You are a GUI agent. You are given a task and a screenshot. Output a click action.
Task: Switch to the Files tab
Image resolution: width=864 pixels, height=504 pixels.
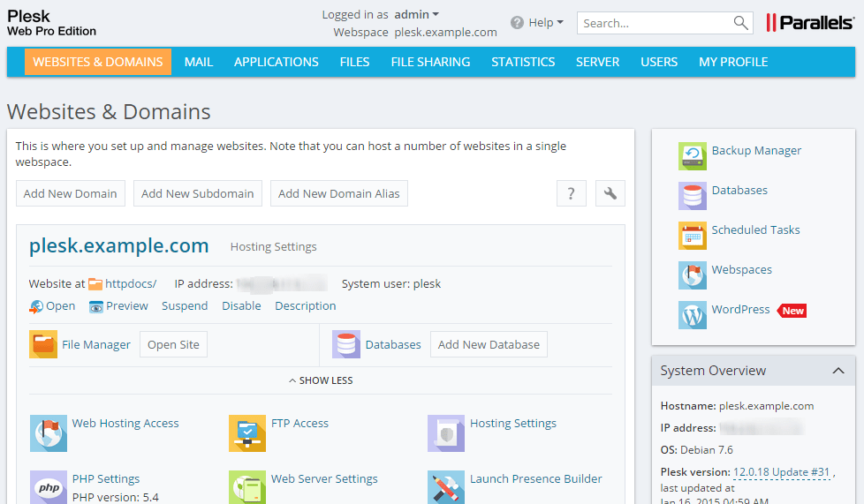[x=354, y=62]
